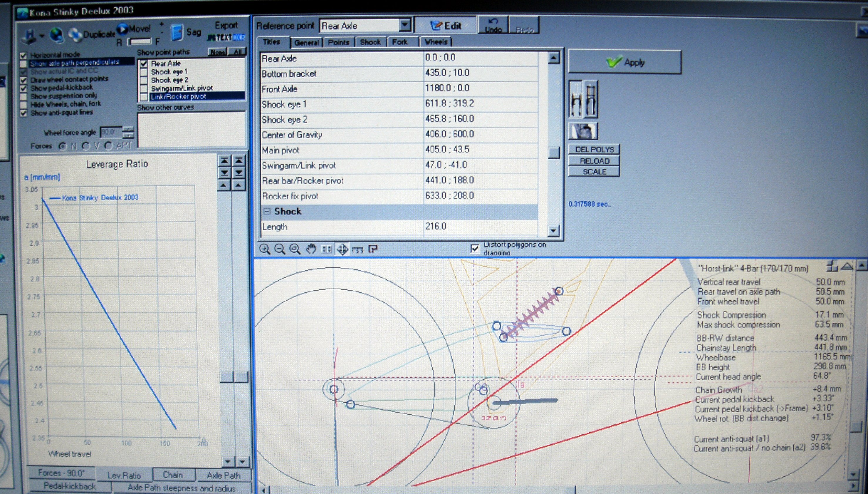Click the RELOAD button
Viewport: 868px width, 494px height.
[x=594, y=161]
